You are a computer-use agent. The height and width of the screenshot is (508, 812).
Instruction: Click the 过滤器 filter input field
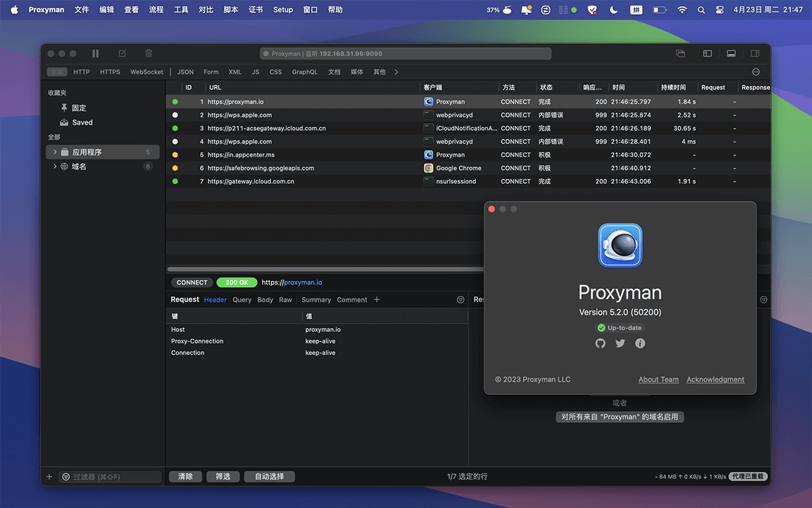pos(108,476)
